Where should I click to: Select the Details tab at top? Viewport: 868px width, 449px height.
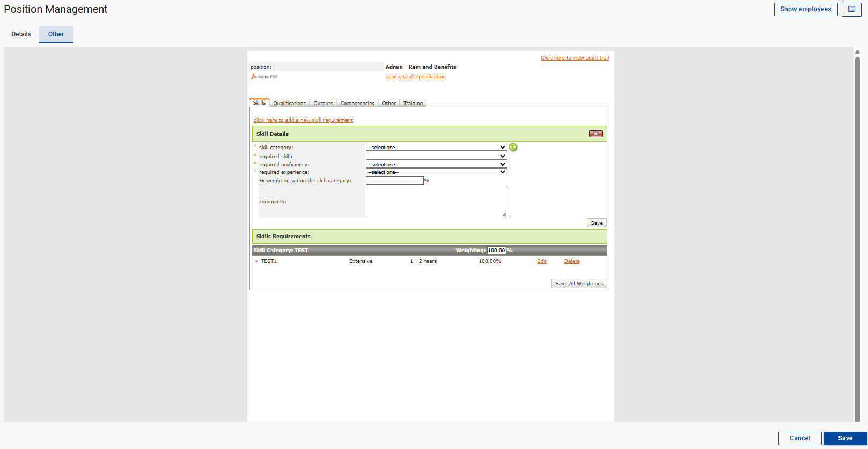21,34
